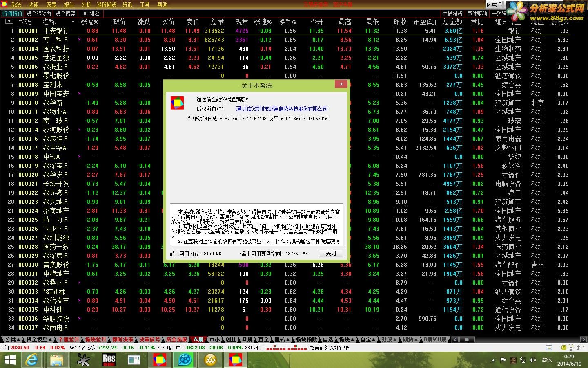Open the 主题投资 tab
The image size is (588, 368).
(x=453, y=13)
